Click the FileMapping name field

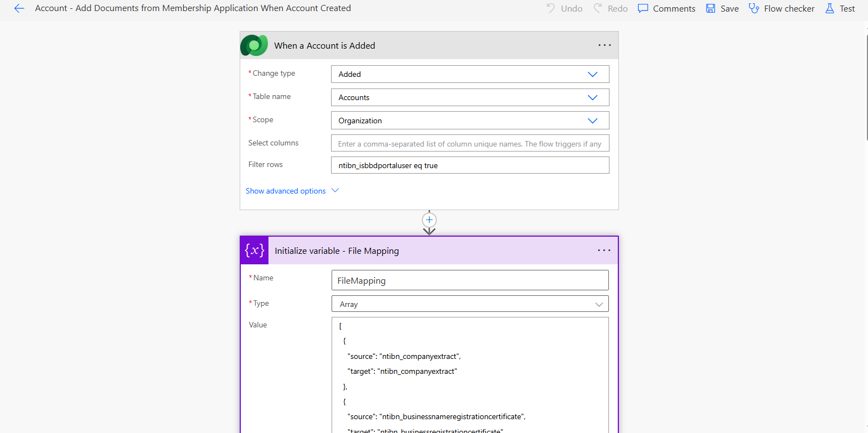469,280
